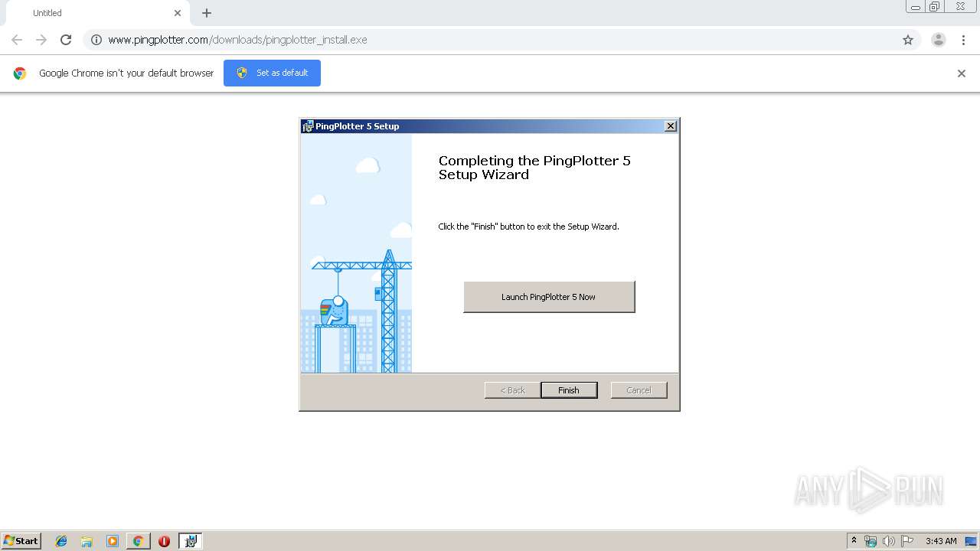The width and height of the screenshot is (980, 551).
Task: Restore down the Chrome window
Action: pos(935,7)
